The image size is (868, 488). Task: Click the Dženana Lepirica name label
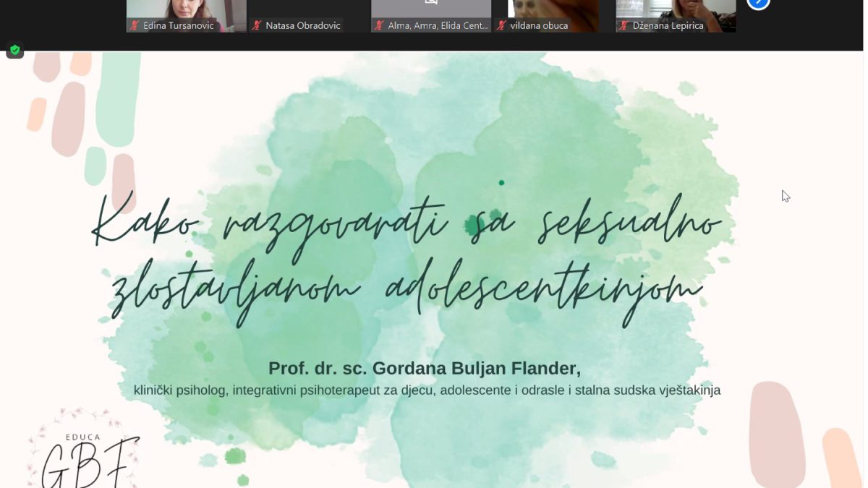coord(668,26)
